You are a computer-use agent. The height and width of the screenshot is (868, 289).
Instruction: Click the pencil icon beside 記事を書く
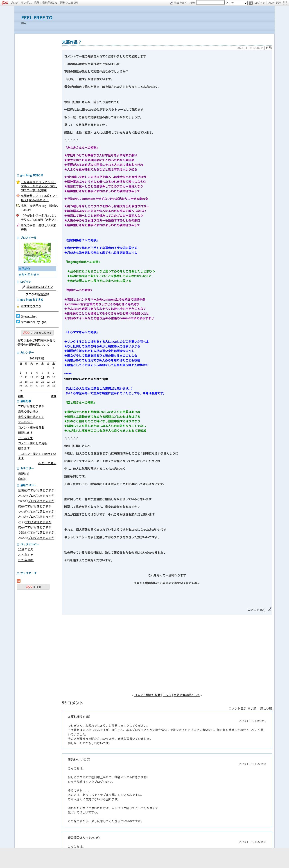click(171, 3)
